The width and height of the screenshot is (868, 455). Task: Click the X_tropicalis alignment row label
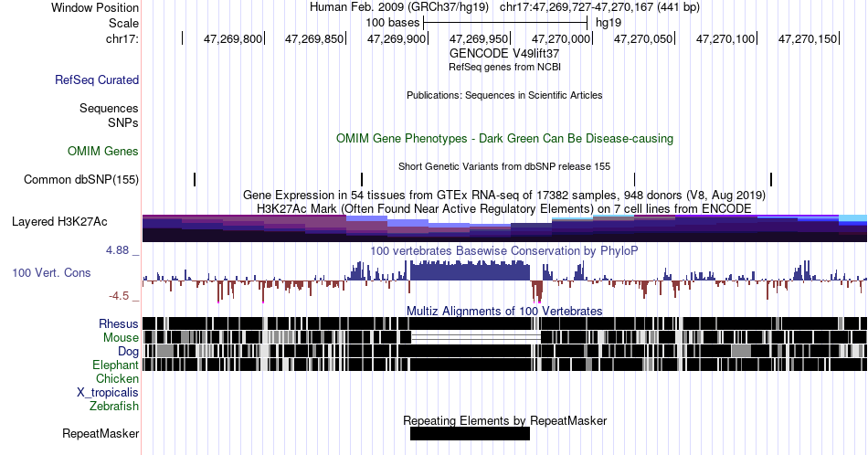[108, 393]
